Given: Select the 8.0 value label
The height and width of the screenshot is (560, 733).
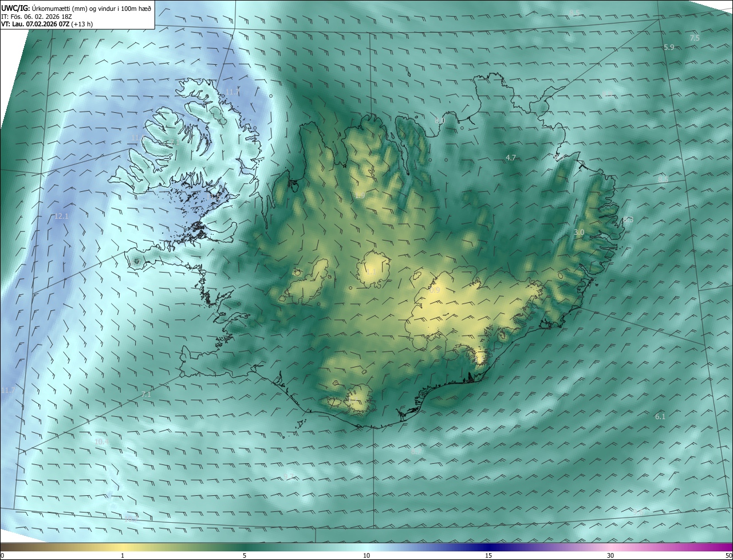Looking at the screenshot, I should click(440, 121).
